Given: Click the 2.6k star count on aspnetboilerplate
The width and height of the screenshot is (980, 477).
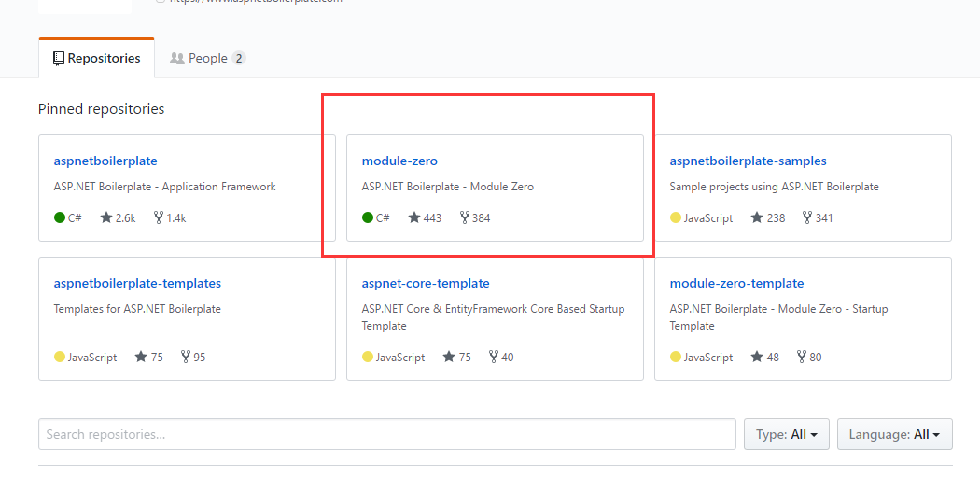Looking at the screenshot, I should (126, 218).
